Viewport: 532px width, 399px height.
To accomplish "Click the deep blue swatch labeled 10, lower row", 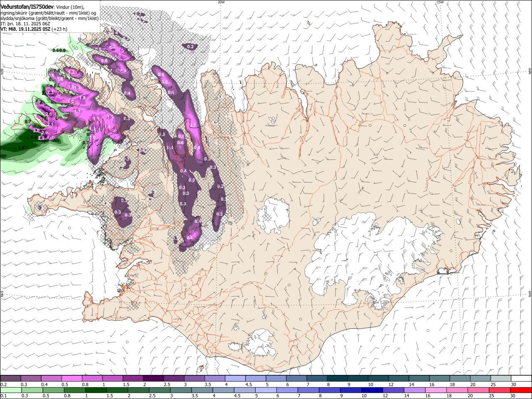I will pos(372,390).
